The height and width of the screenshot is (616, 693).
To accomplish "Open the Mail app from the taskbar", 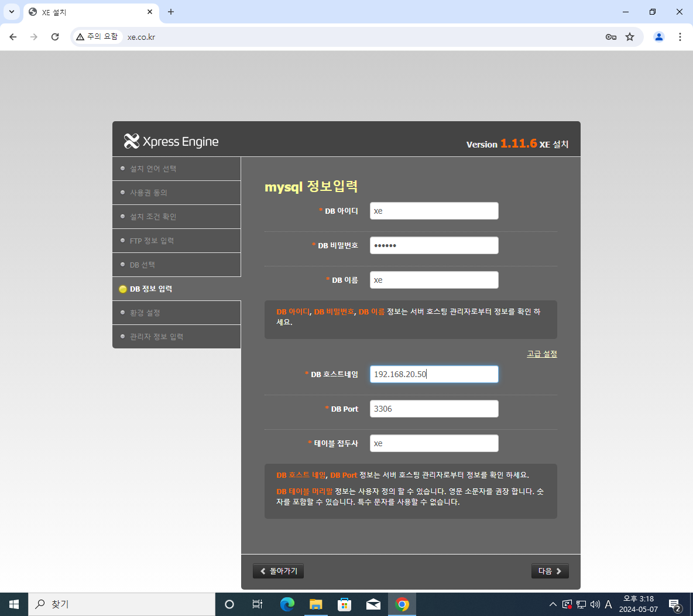I will coord(373,604).
